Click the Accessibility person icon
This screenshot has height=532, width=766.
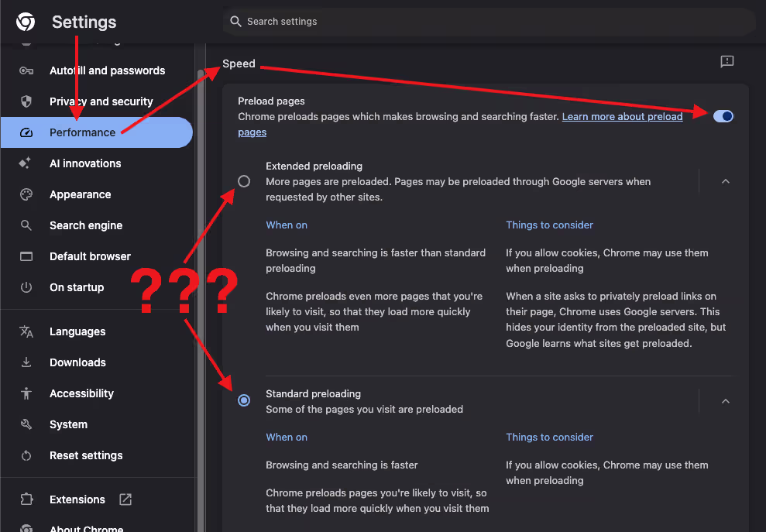(x=26, y=393)
